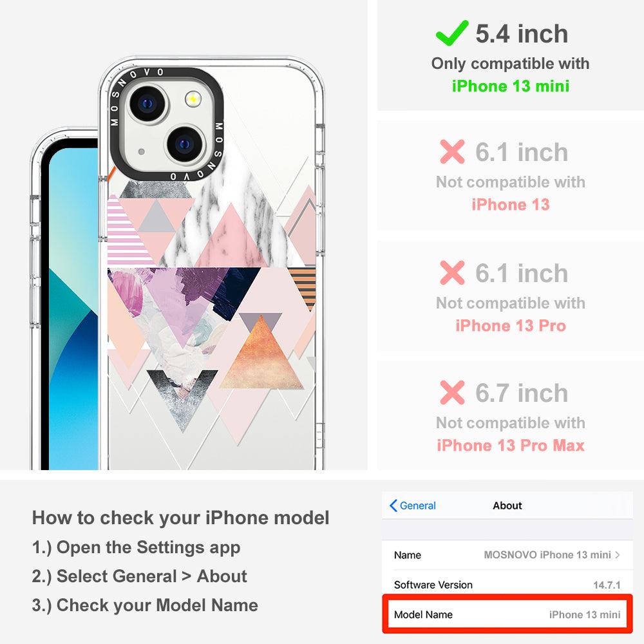
Task: Click the red X above iPhone 13 Pro
Action: tap(452, 272)
